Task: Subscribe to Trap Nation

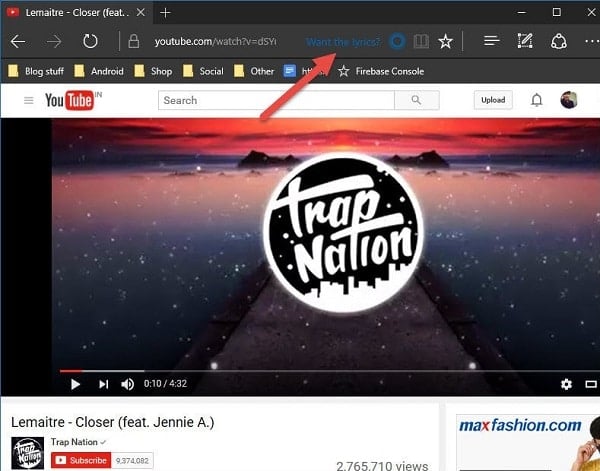Action: click(81, 460)
